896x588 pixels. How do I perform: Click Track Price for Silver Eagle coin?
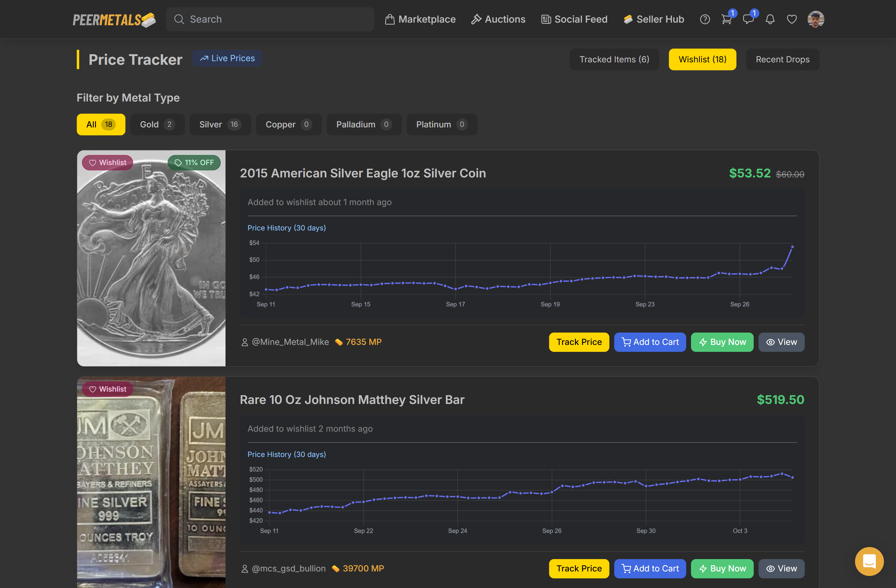(x=579, y=342)
